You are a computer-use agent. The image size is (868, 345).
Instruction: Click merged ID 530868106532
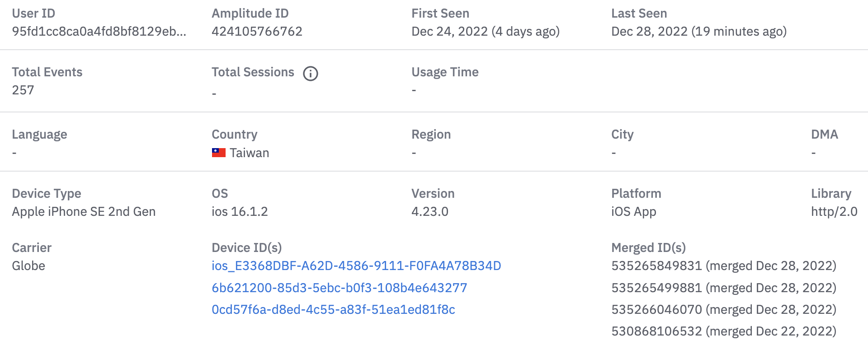[x=656, y=331]
